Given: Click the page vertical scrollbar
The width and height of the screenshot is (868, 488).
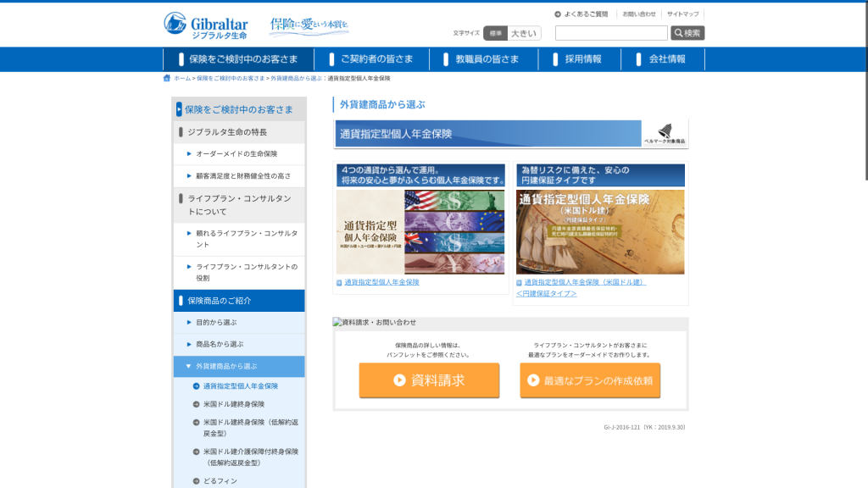Looking at the screenshot, I should tap(865, 91).
